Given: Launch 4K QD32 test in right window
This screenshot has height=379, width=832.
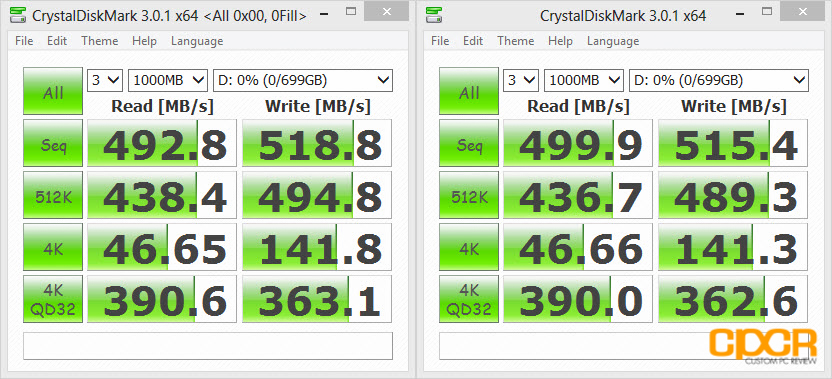Looking at the screenshot, I should (x=469, y=299).
